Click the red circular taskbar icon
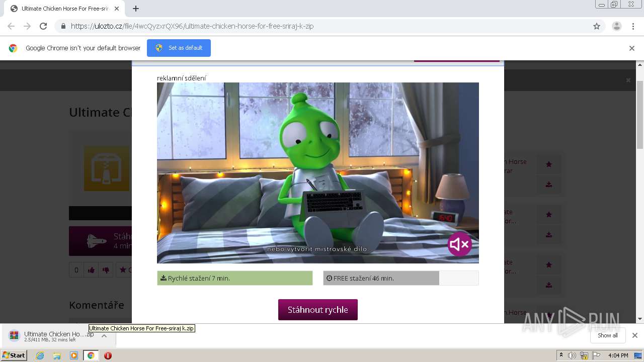Viewport: 644px width, 362px height. tap(108, 355)
